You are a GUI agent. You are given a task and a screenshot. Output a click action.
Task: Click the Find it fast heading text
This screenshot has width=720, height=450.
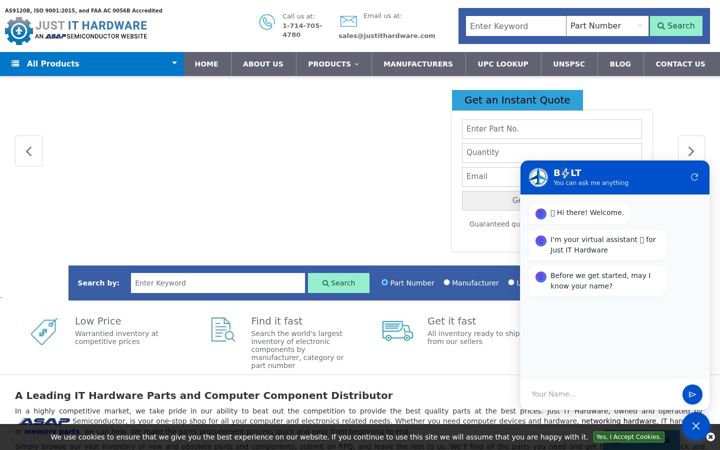pyautogui.click(x=276, y=321)
